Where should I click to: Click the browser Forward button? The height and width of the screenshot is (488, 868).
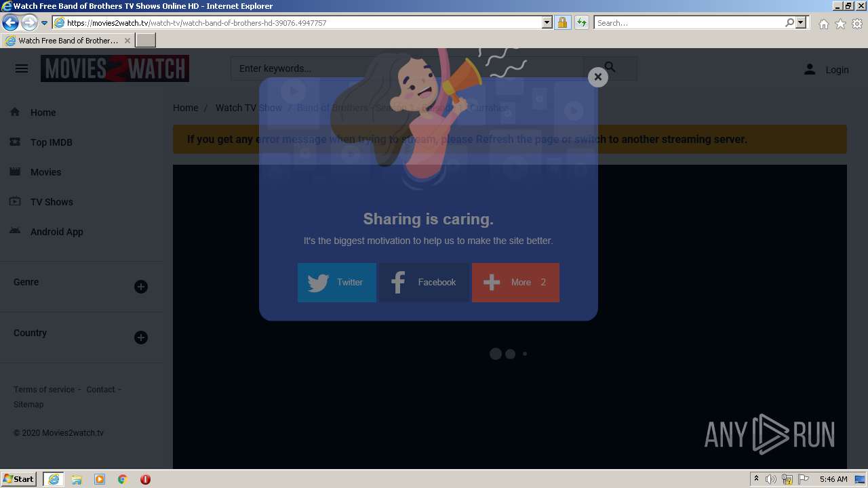click(29, 22)
